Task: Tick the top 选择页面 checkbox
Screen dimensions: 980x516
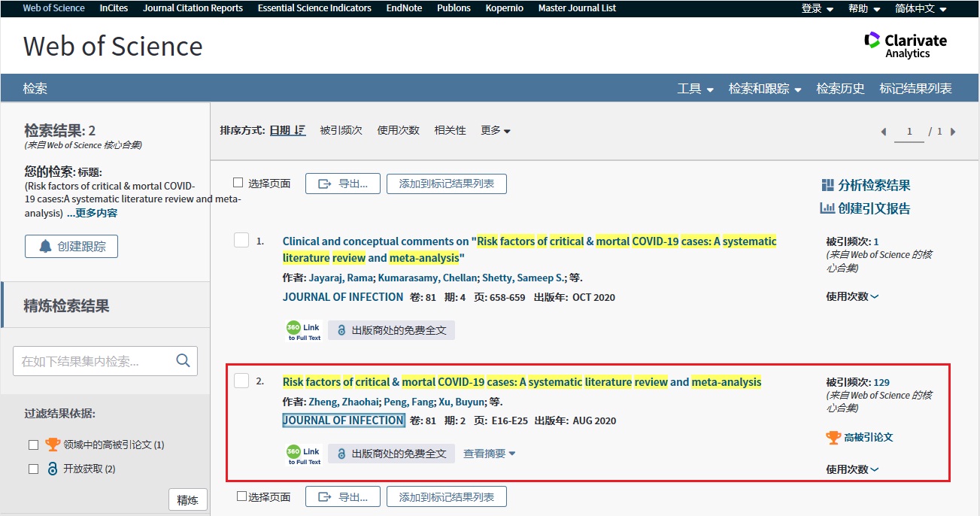Action: [238, 183]
